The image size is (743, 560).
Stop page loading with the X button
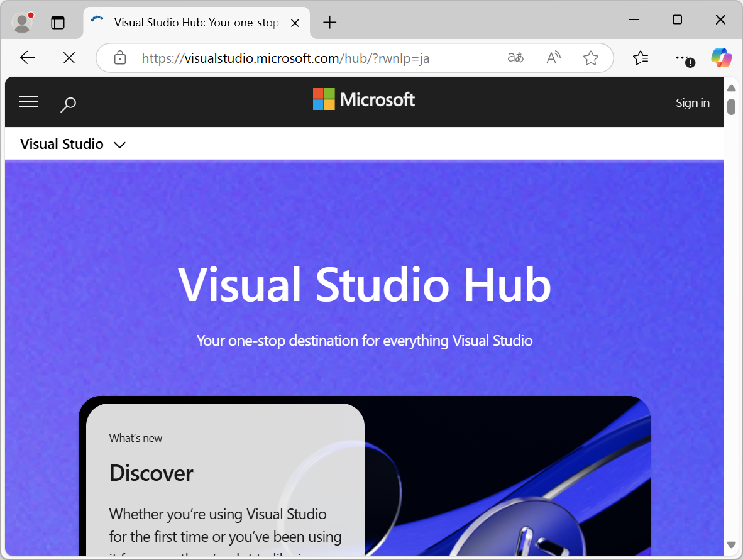[69, 57]
